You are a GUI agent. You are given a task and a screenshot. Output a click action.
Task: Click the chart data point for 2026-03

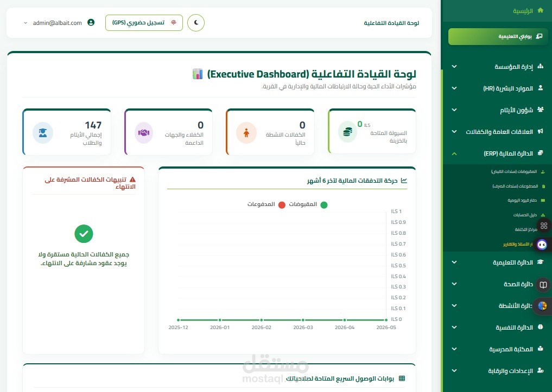point(303,320)
